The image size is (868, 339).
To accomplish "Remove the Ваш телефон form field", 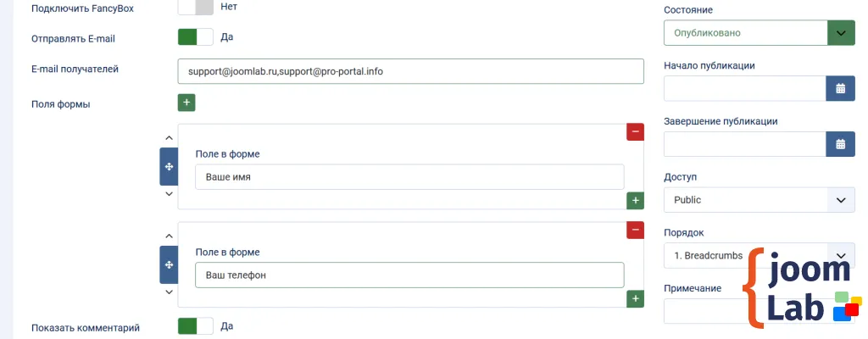I will [635, 231].
